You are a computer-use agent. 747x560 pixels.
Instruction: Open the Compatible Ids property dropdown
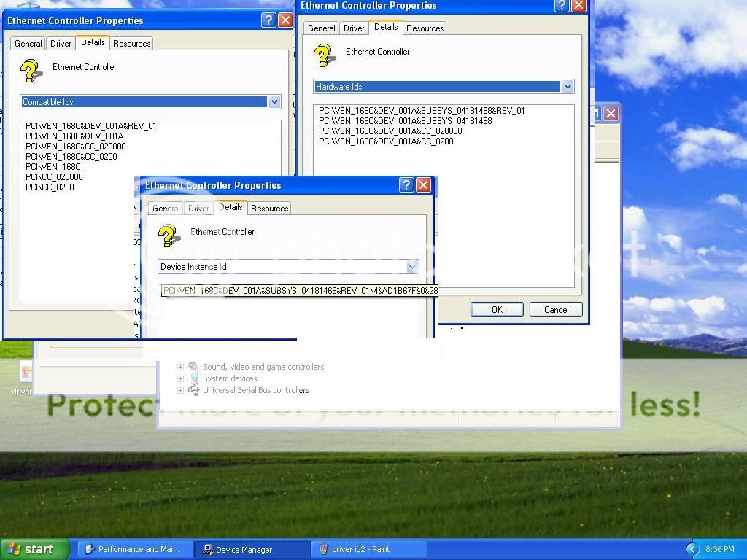click(274, 102)
